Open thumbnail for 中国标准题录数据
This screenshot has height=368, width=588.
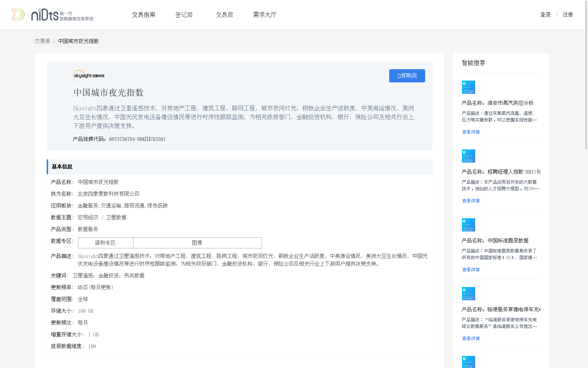[x=469, y=225]
